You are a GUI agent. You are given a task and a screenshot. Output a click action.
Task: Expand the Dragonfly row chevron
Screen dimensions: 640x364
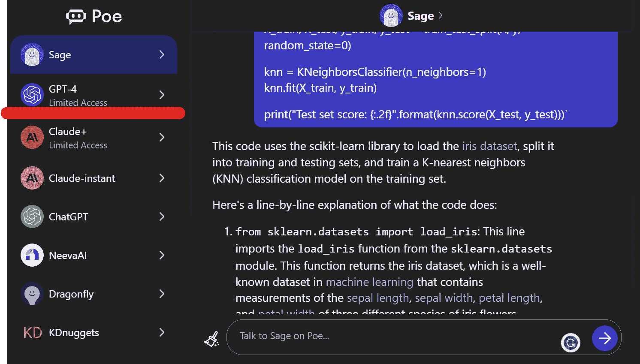tap(162, 294)
